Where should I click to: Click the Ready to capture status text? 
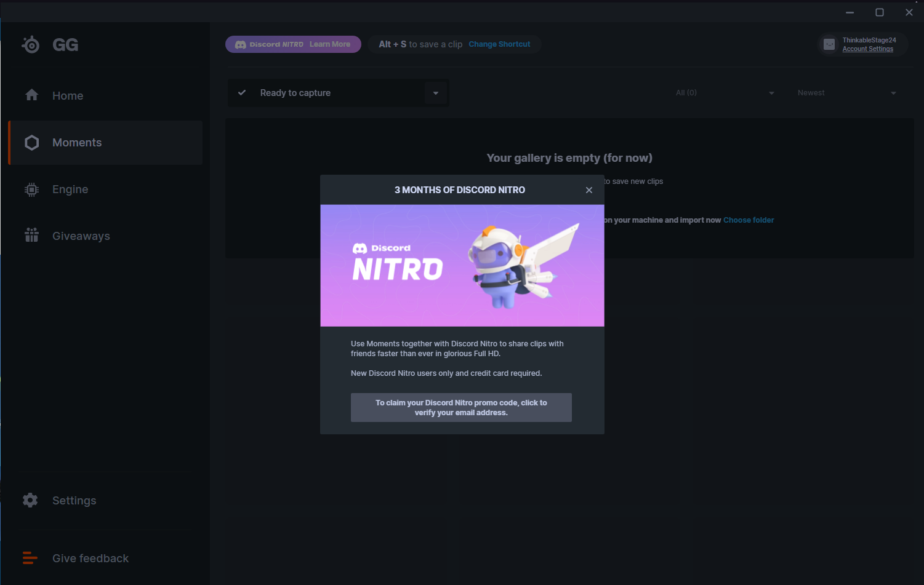pyautogui.click(x=295, y=93)
